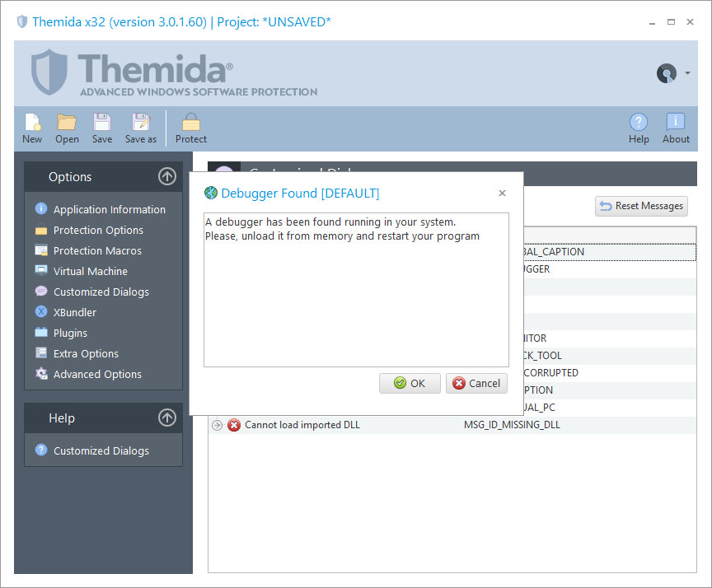The height and width of the screenshot is (588, 712).
Task: Open the theme dropdown next to round logo
Action: coord(687,73)
